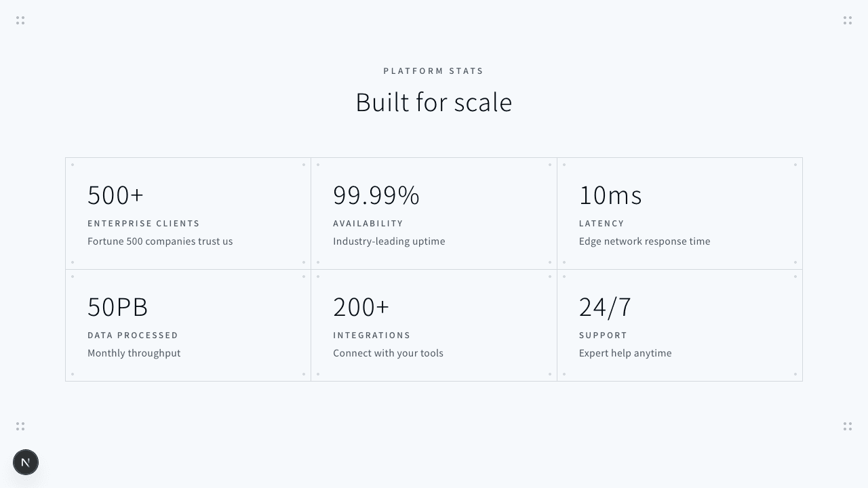Screen dimensions: 868x488
Task: Click "Expert help anytime" description
Action: pyautogui.click(x=625, y=353)
